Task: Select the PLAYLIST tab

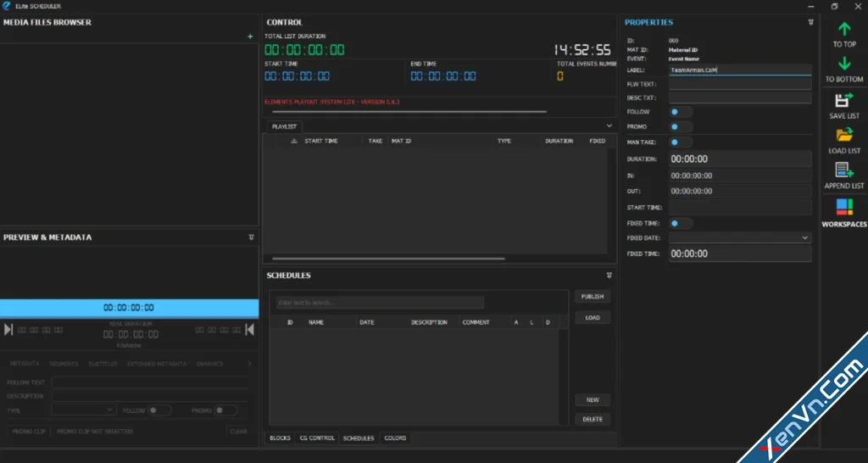Action: [284, 127]
